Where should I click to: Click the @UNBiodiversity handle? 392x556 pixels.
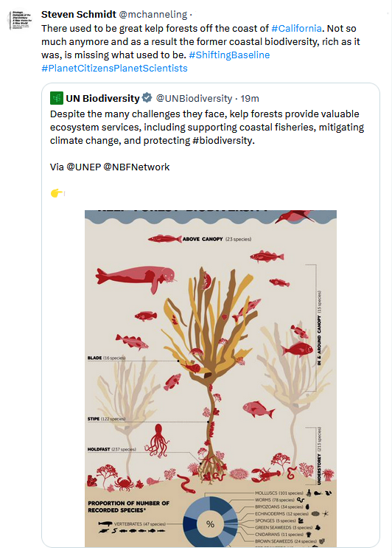pos(195,99)
